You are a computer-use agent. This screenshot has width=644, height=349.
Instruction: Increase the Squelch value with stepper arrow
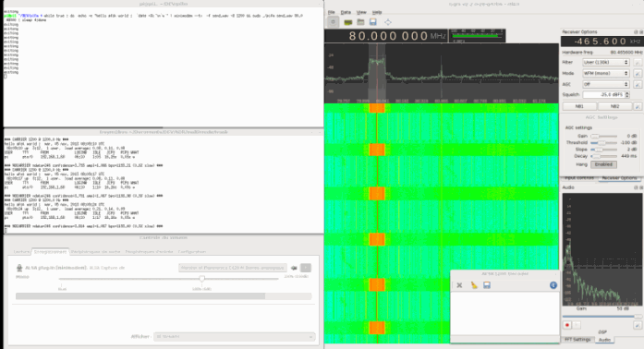tap(627, 93)
